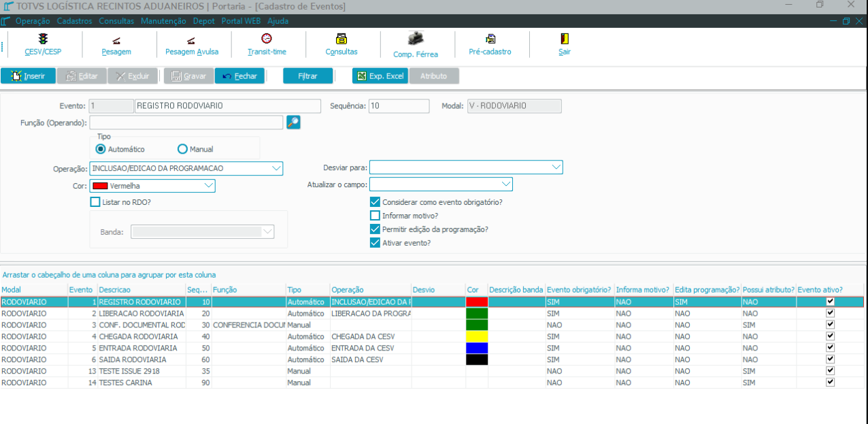Image resolution: width=868 pixels, height=424 pixels.
Task: Open the Pesagem toolbar icon
Action: [116, 39]
